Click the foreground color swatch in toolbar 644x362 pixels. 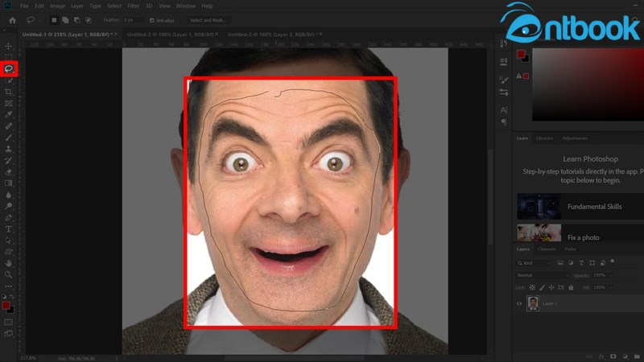6,306
